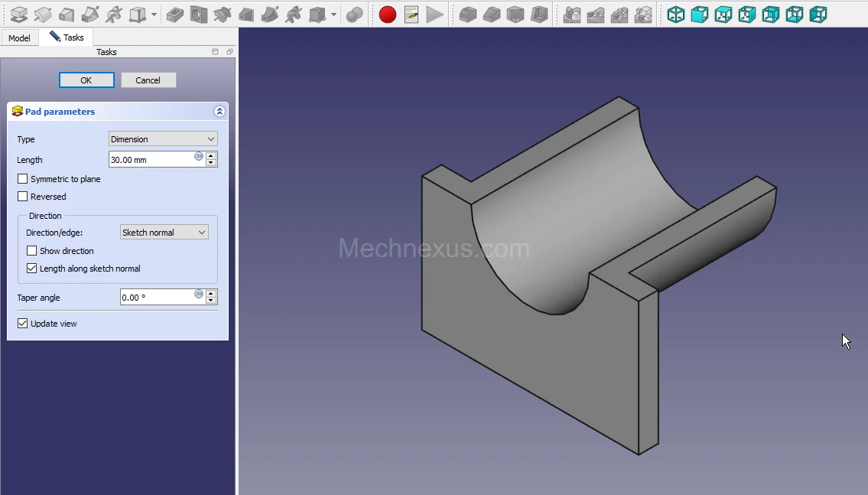Click the Boolean operation icon
This screenshot has width=868, height=495.
point(354,14)
